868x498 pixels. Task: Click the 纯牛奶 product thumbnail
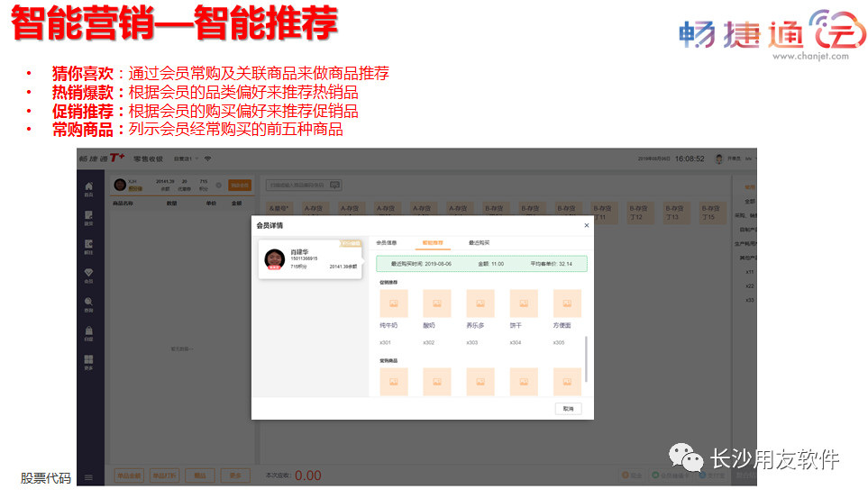(394, 303)
